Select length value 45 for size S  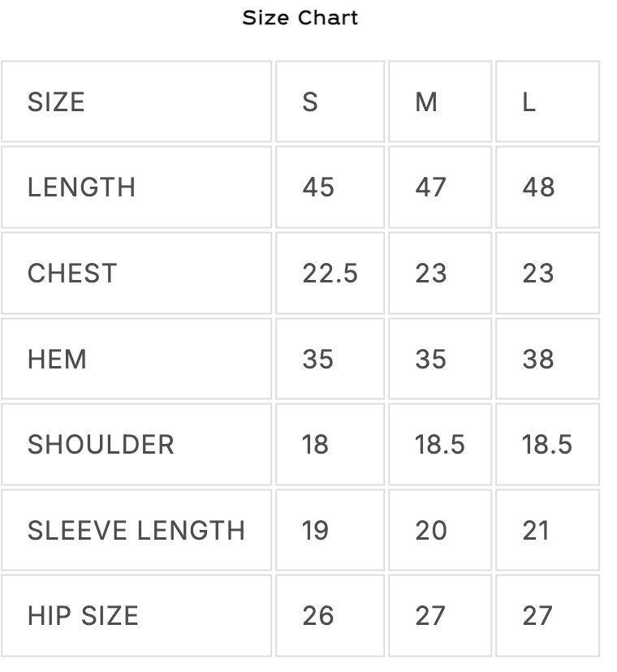(318, 187)
